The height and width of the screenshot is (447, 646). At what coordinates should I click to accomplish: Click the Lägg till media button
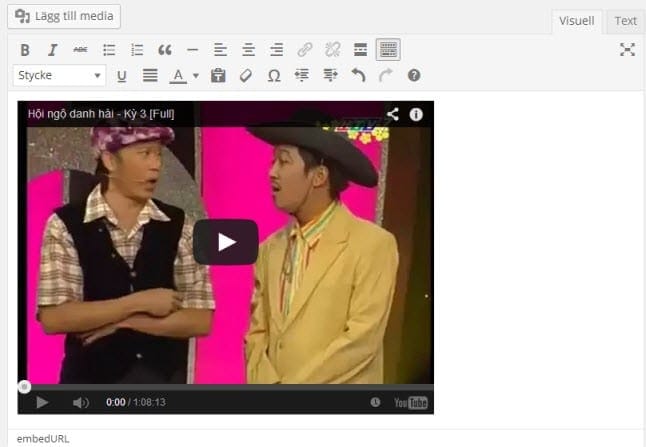[x=64, y=16]
